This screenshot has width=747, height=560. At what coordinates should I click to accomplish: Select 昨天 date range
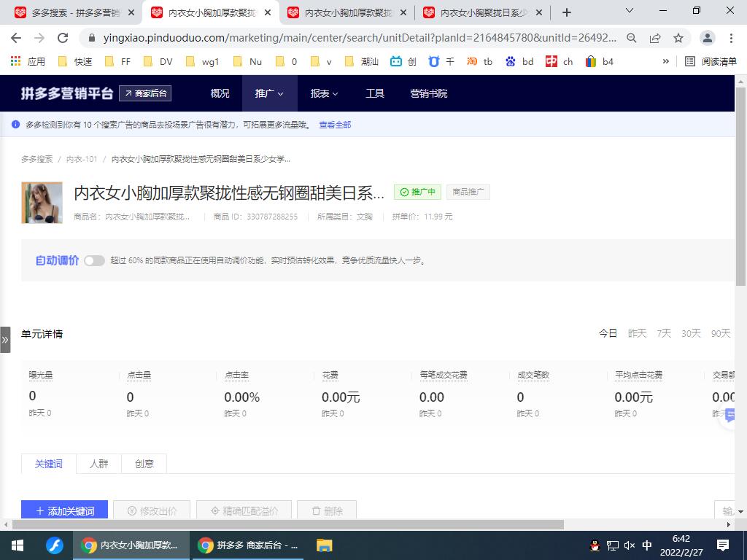pyautogui.click(x=637, y=333)
